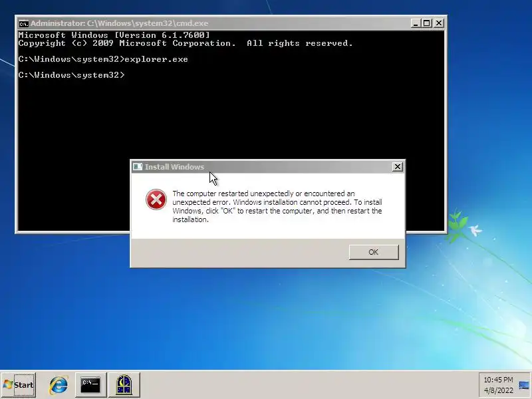
Task: Click the Copyright 2009 Microsoft line
Action: coord(186,43)
